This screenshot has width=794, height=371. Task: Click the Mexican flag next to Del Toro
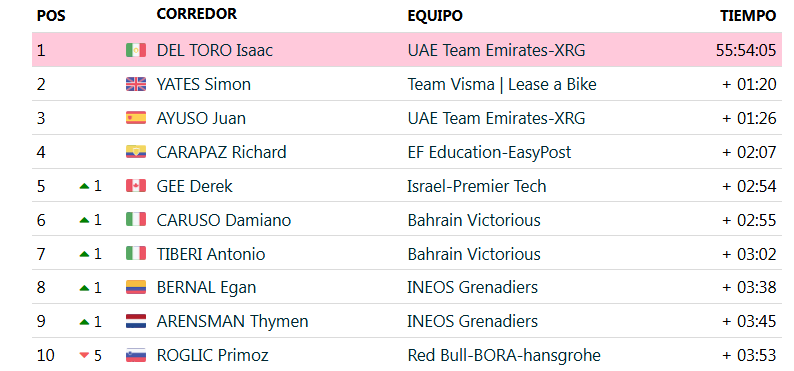(136, 50)
